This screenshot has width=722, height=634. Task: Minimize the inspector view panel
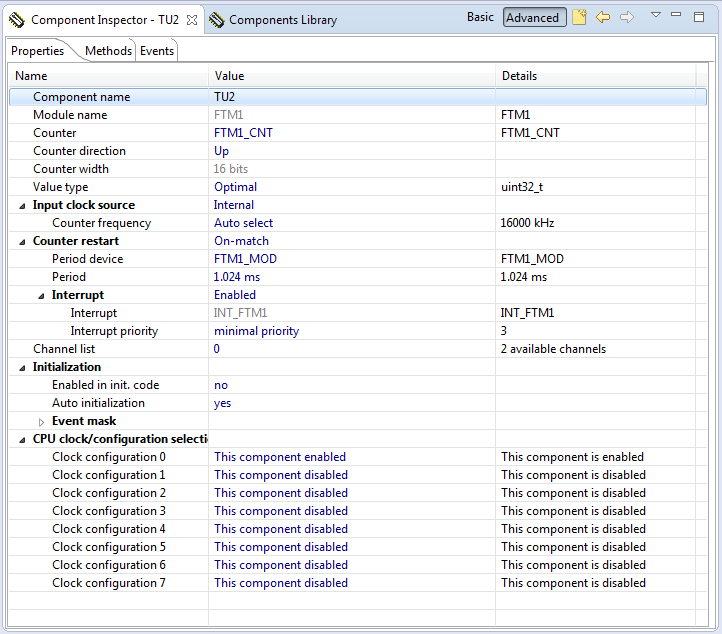(x=676, y=16)
